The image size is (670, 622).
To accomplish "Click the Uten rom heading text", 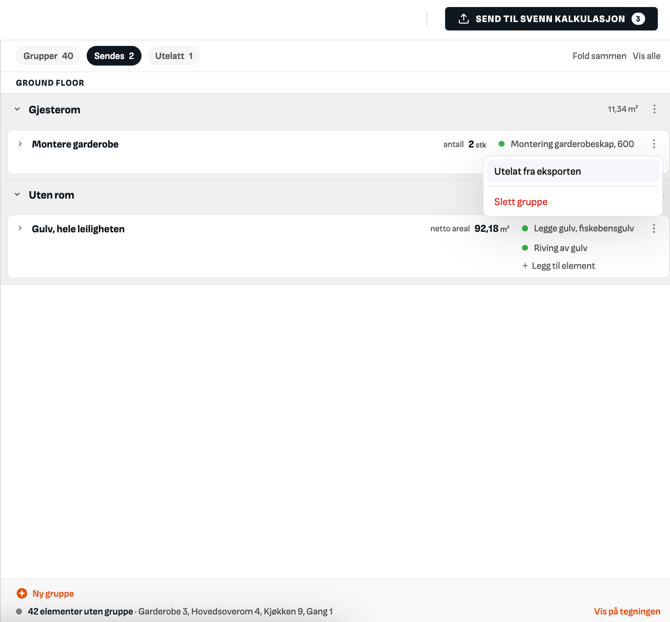I will (51, 195).
